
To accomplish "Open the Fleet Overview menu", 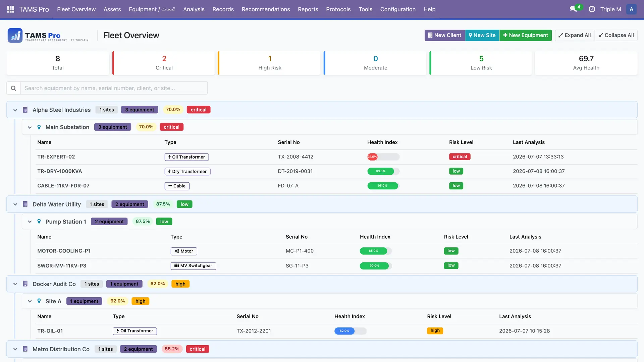I will coord(76,9).
